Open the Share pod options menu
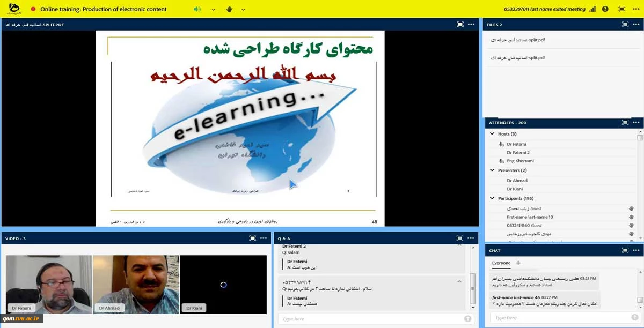This screenshot has height=328, width=644. coord(471,24)
